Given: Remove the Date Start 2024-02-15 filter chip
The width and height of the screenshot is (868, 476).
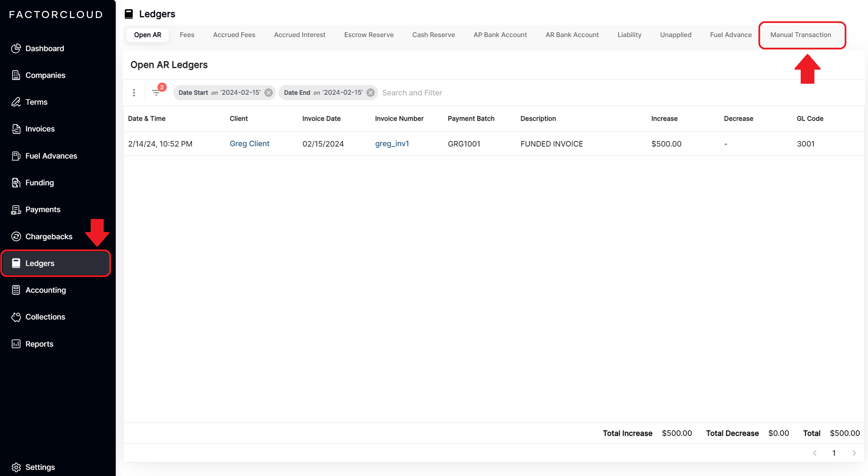Looking at the screenshot, I should coord(269,92).
